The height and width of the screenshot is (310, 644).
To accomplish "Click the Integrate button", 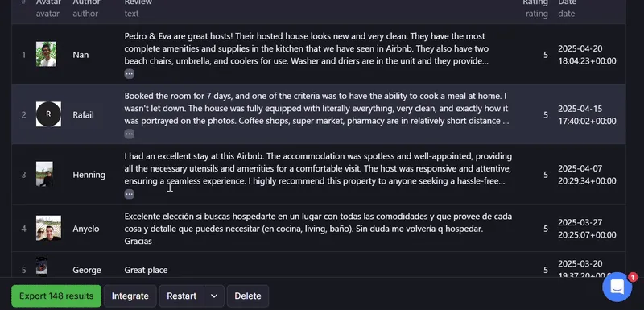I will [x=130, y=296].
